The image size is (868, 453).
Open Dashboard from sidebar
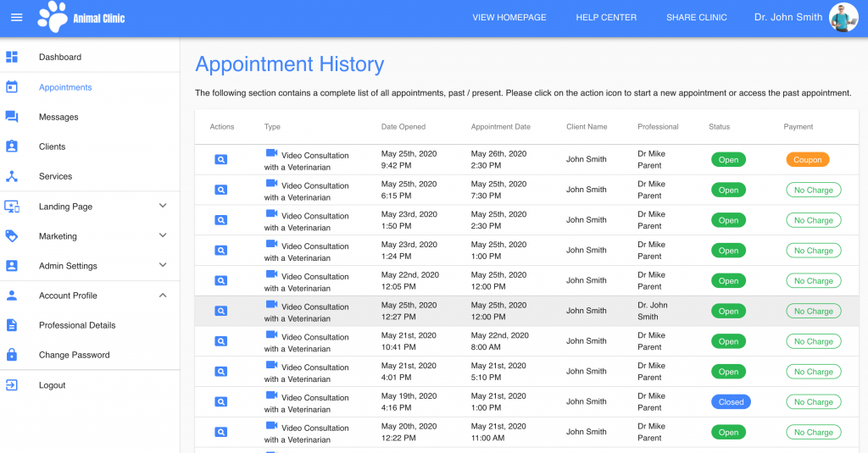tap(60, 57)
